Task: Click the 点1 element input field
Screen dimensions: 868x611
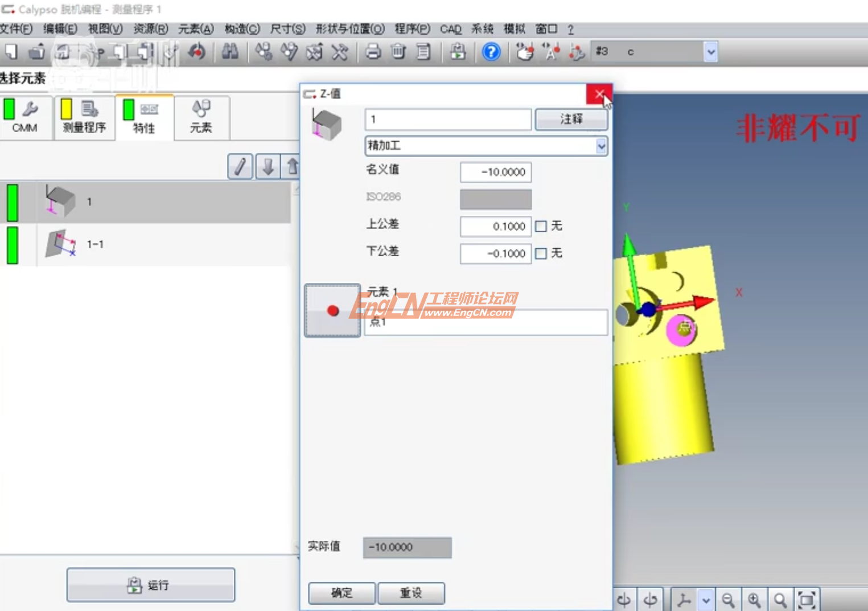Action: tap(485, 322)
